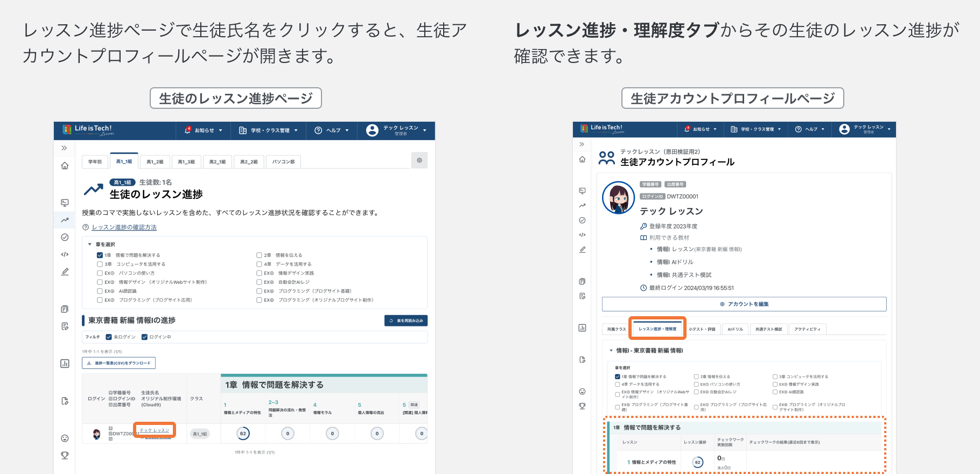Click student avatar in progress table row
Viewport: 980px width, 474px height.
click(x=97, y=434)
